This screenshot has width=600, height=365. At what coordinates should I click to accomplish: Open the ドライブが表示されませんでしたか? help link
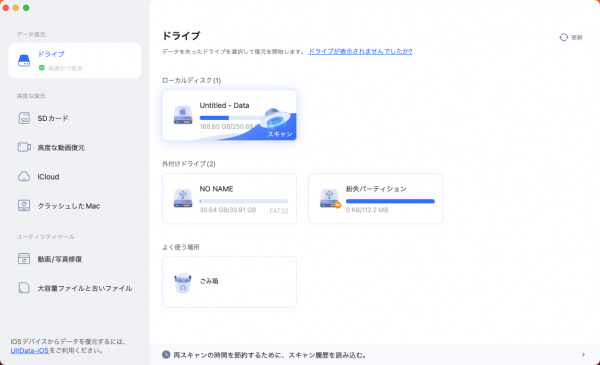(360, 51)
